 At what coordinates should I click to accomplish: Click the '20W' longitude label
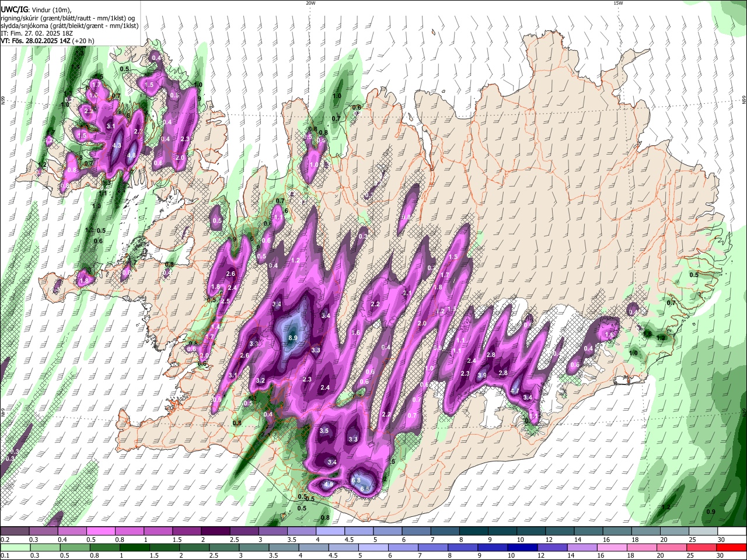coord(310,3)
